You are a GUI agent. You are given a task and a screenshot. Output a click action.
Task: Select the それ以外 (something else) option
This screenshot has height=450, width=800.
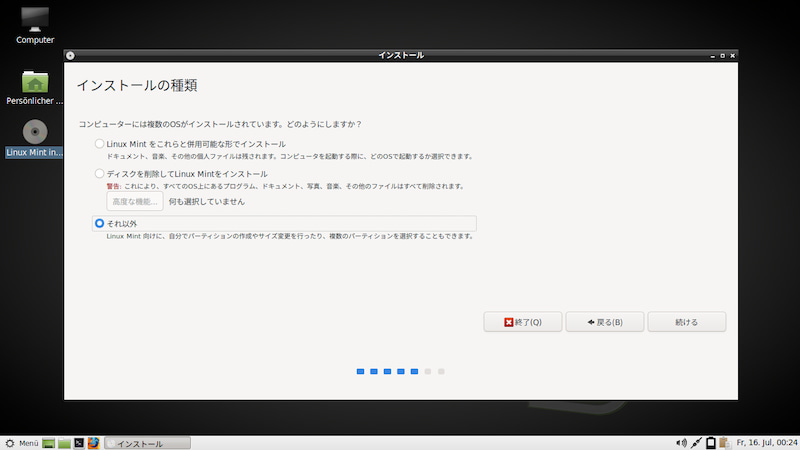pos(99,223)
